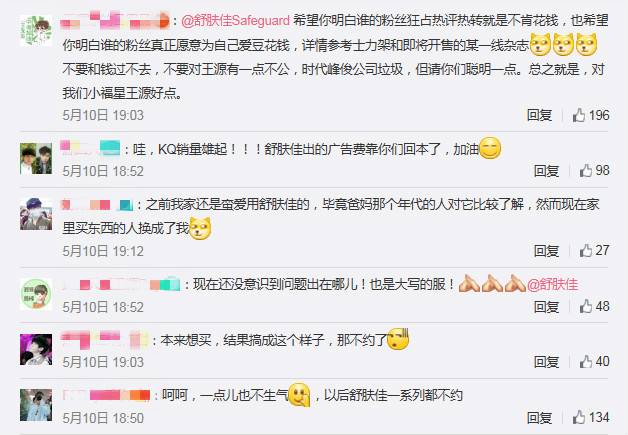Open first commenter's avatar thumbnail

click(x=36, y=30)
